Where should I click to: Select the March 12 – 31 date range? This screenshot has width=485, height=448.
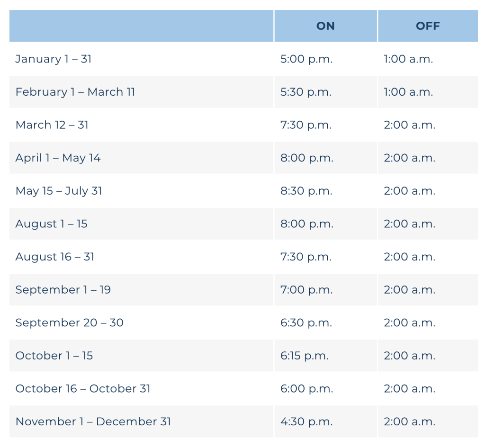coord(52,125)
